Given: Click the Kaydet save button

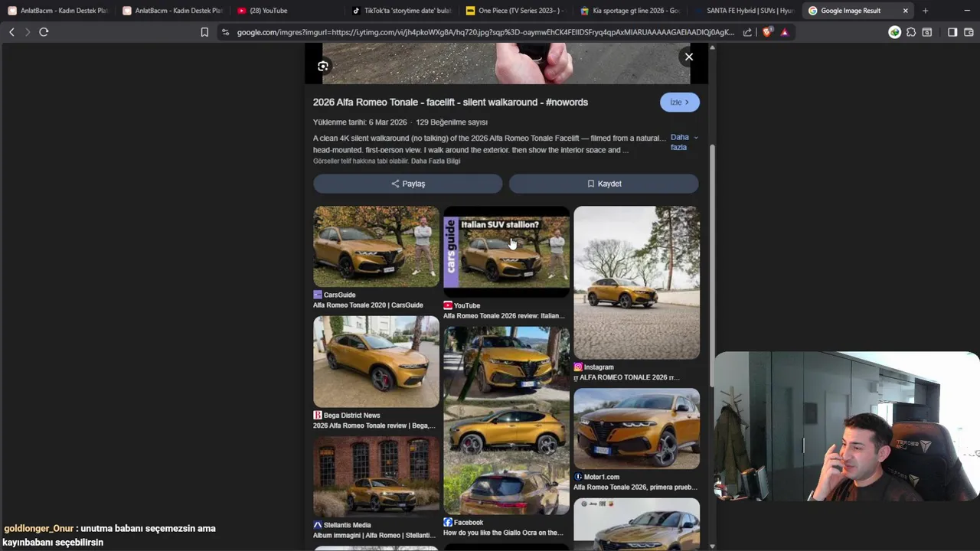Looking at the screenshot, I should click(604, 184).
